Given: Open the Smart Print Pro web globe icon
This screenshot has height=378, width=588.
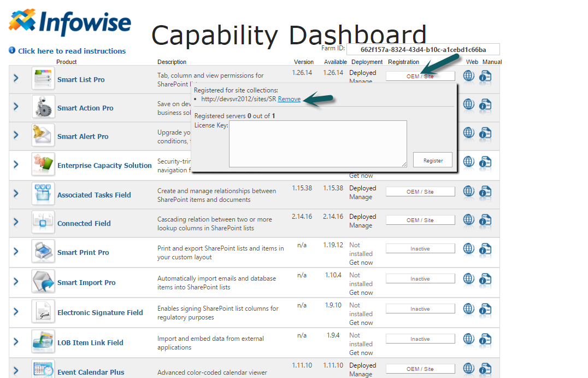Looking at the screenshot, I should 469,248.
